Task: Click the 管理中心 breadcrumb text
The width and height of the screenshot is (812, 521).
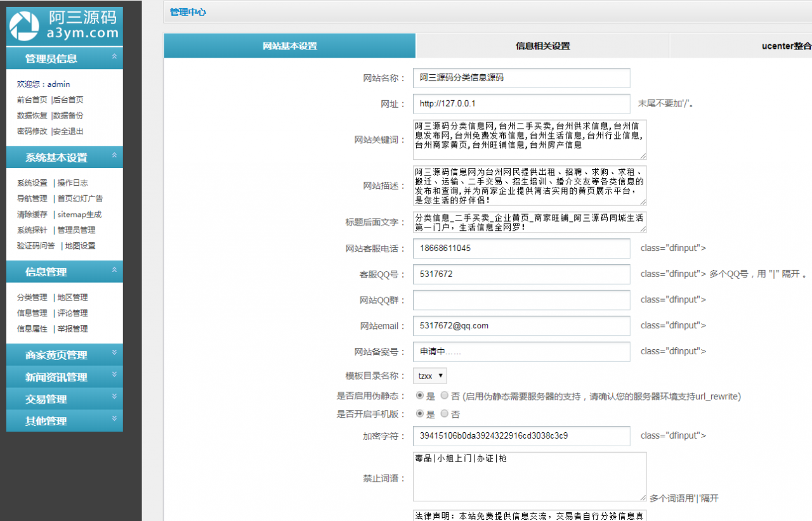Action: 188,12
